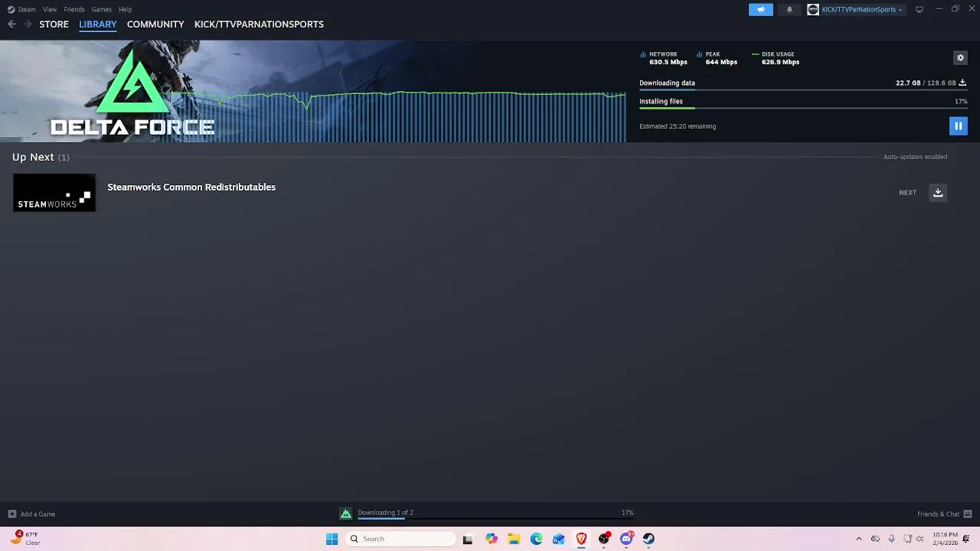Click the Auto-updates enabled text
This screenshot has width=980, height=551.
(915, 157)
